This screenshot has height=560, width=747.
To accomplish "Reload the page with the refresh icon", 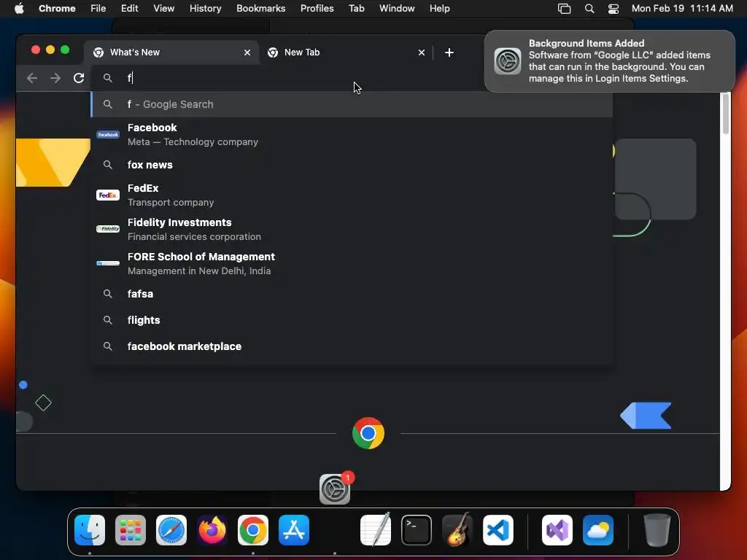I will click(x=79, y=78).
